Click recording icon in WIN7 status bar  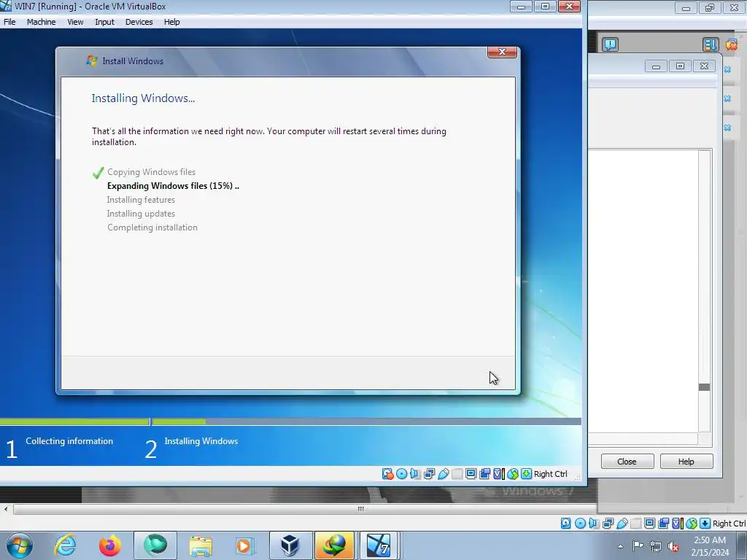coord(485,474)
